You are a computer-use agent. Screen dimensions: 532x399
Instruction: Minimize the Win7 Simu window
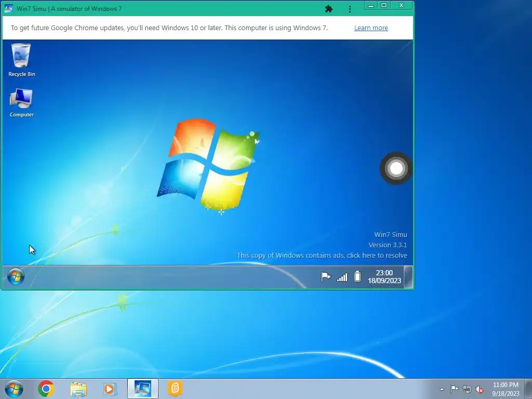click(371, 5)
